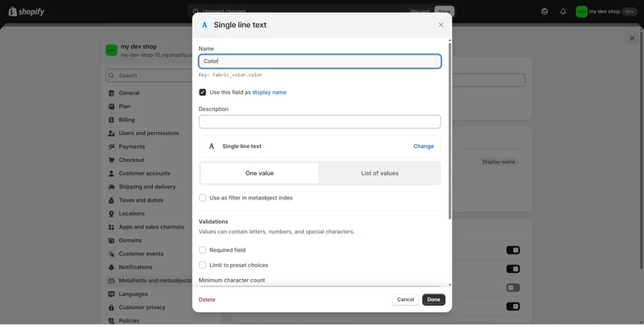644x325 pixels.
Task: Click Done to confirm field
Action: click(434, 299)
